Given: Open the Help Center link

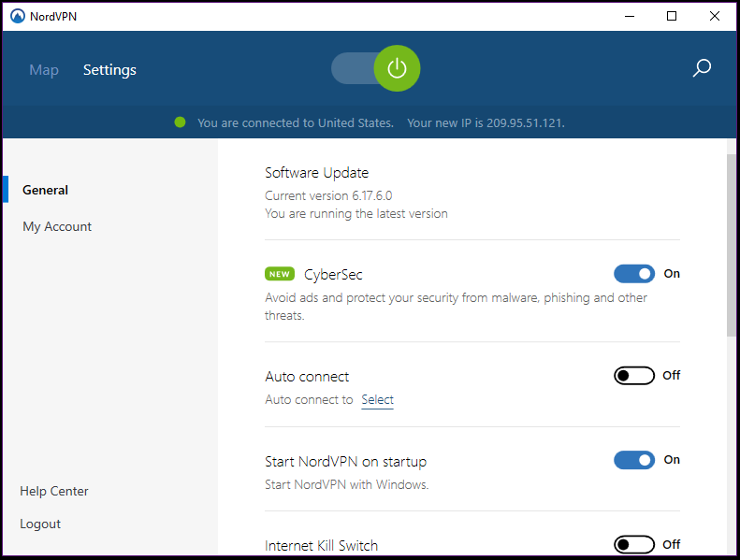Looking at the screenshot, I should 54,491.
